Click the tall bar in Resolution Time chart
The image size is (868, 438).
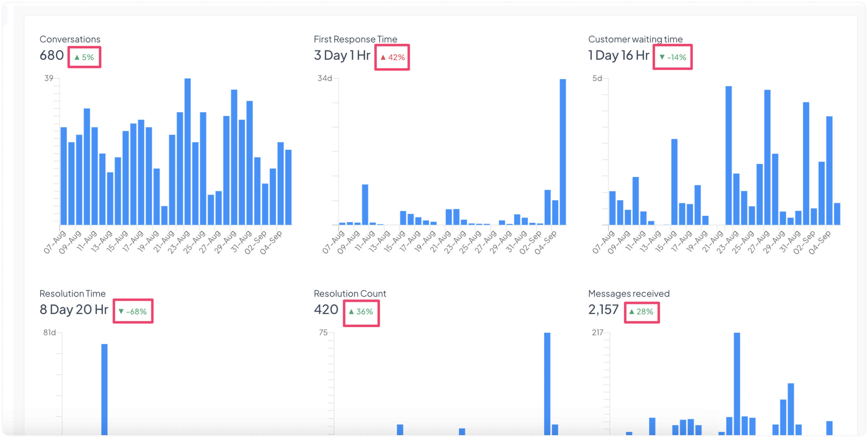pyautogui.click(x=105, y=389)
